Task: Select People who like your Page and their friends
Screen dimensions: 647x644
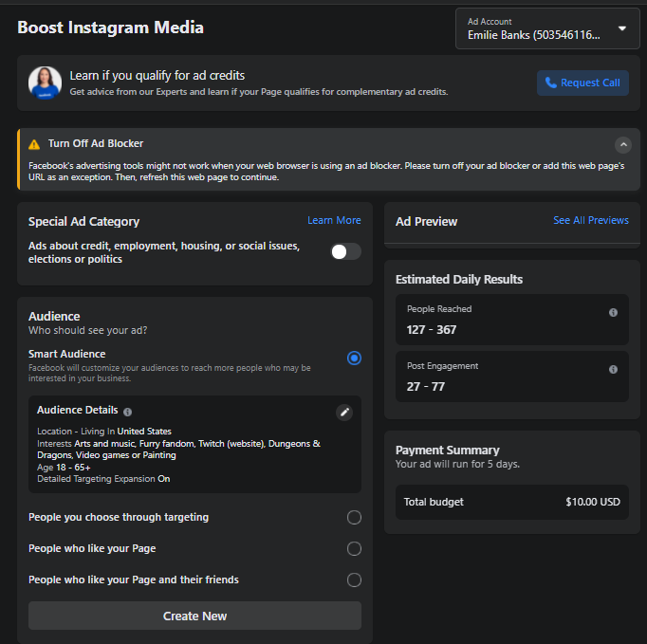Action: click(354, 580)
